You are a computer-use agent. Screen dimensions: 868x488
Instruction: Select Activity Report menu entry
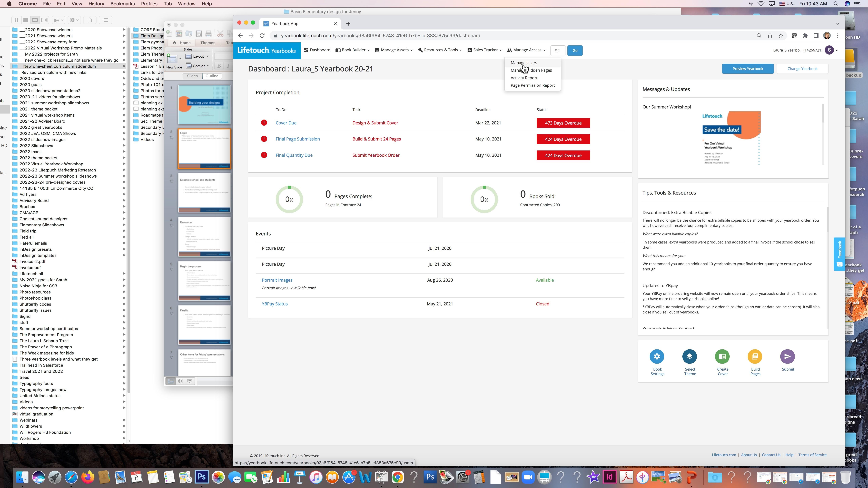tap(524, 78)
